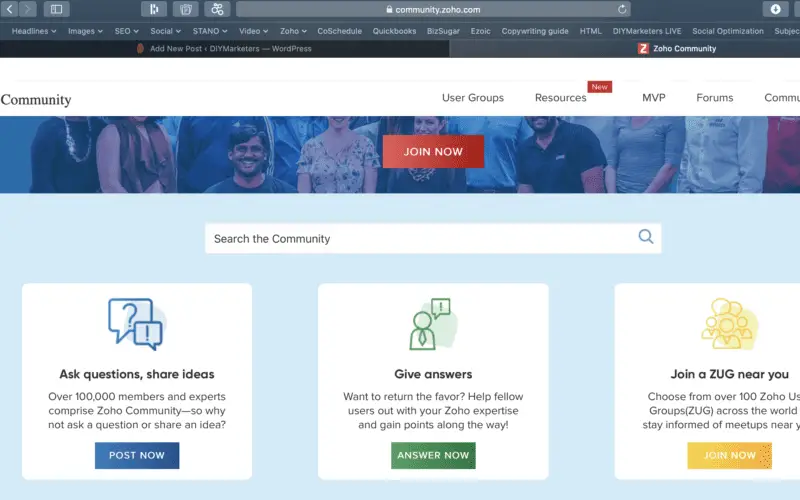This screenshot has height=500, width=800.
Task: Click the green ANSWER NOW button
Action: tap(433, 455)
